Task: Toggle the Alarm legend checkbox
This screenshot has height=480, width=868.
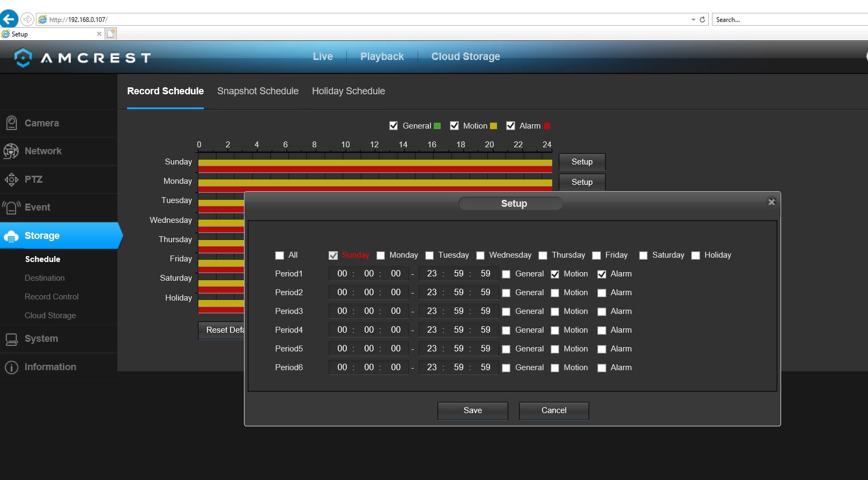Action: click(x=510, y=126)
